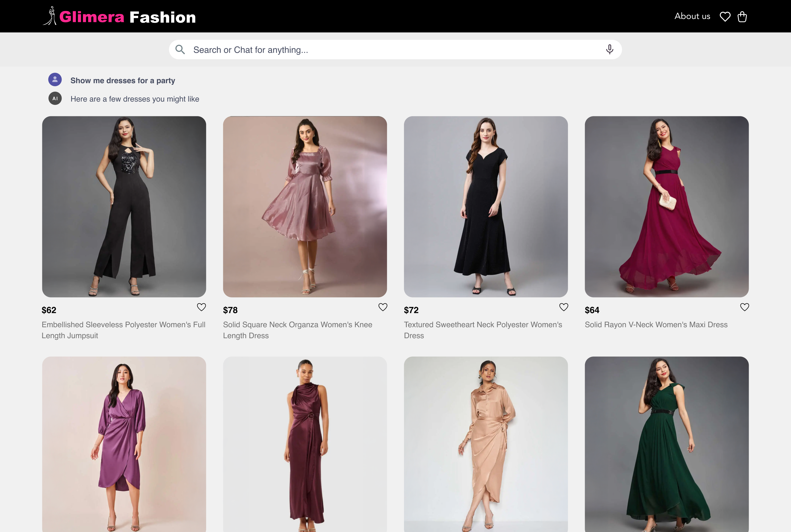Screen dimensions: 791x532
Task: Start voice search with microphone icon
Action: [x=610, y=49]
